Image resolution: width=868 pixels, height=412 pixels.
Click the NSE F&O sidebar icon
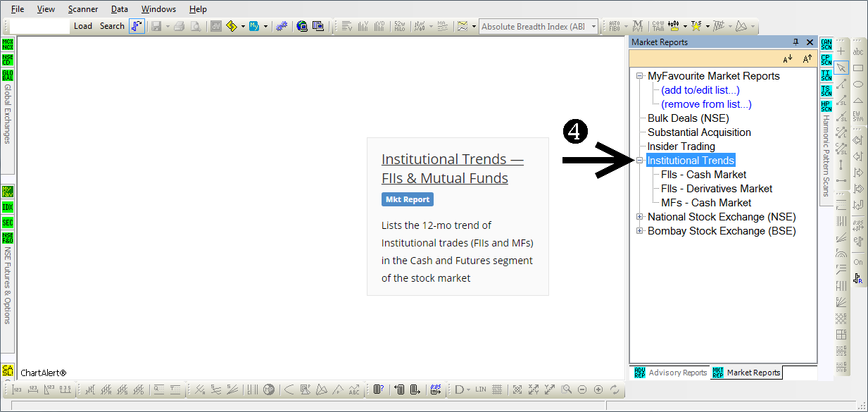point(8,238)
